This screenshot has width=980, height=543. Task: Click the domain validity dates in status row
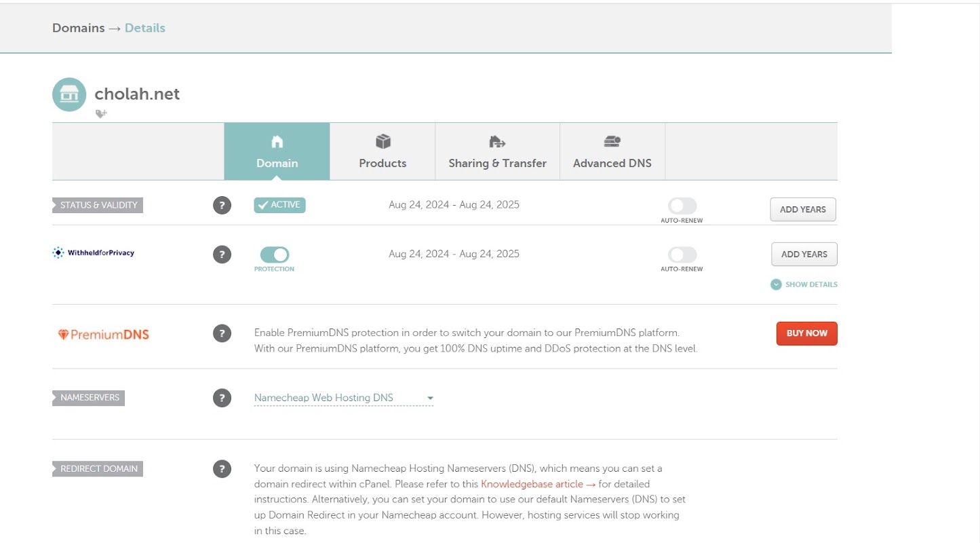454,204
